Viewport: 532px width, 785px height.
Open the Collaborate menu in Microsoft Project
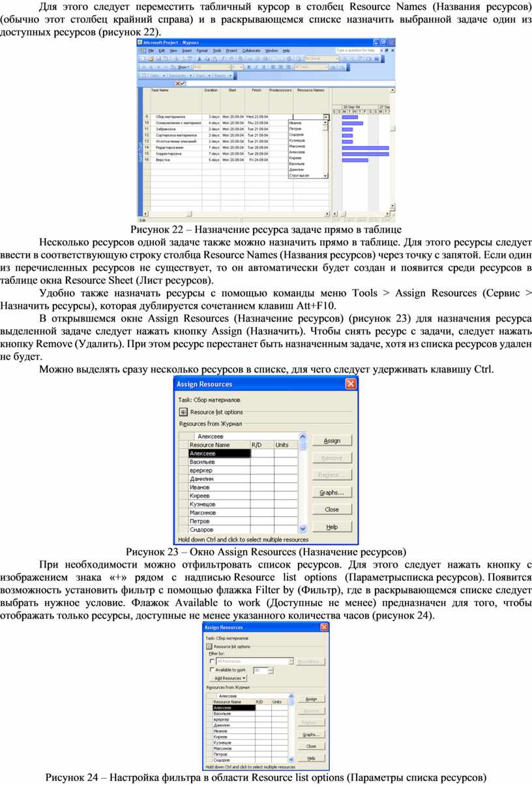251,51
